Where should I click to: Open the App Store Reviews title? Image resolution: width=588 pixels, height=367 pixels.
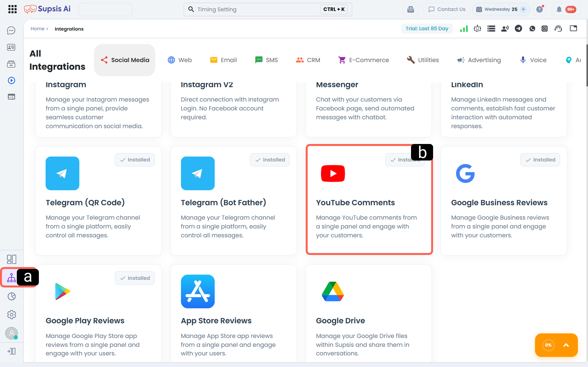pos(216,321)
